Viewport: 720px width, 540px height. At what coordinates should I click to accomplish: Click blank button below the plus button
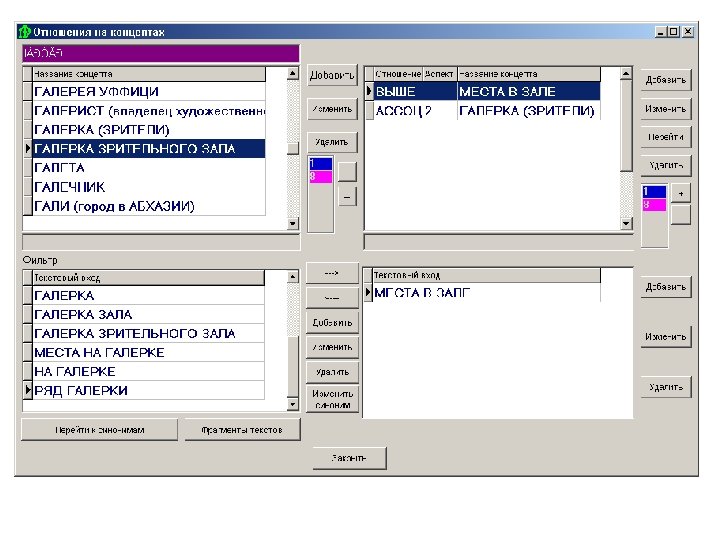681,215
